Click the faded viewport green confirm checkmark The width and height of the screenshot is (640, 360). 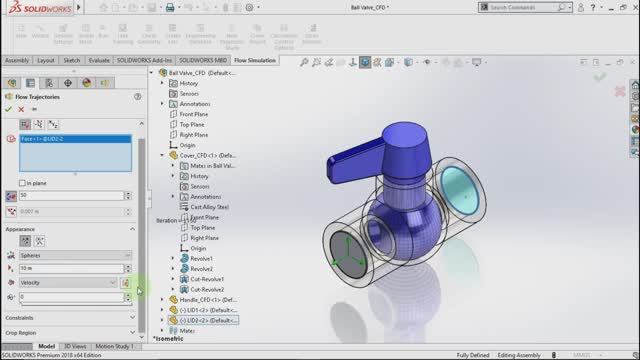pyautogui.click(x=600, y=76)
